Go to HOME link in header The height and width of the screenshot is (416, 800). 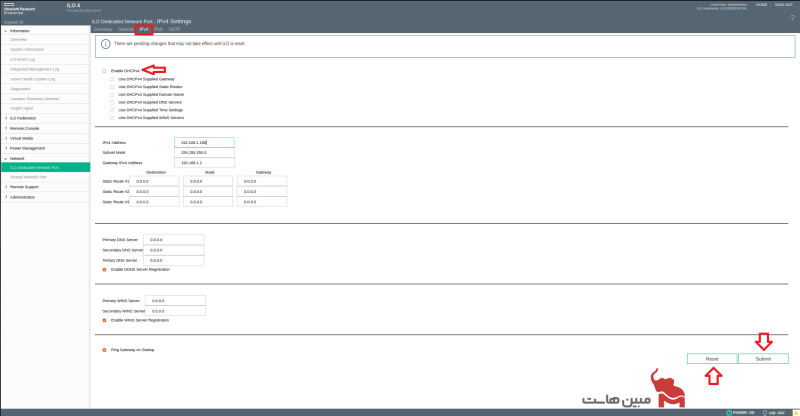pyautogui.click(x=761, y=5)
